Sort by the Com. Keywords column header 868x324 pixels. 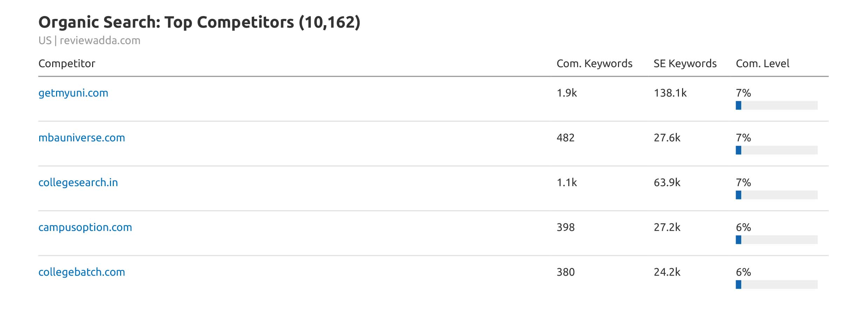pyautogui.click(x=594, y=64)
